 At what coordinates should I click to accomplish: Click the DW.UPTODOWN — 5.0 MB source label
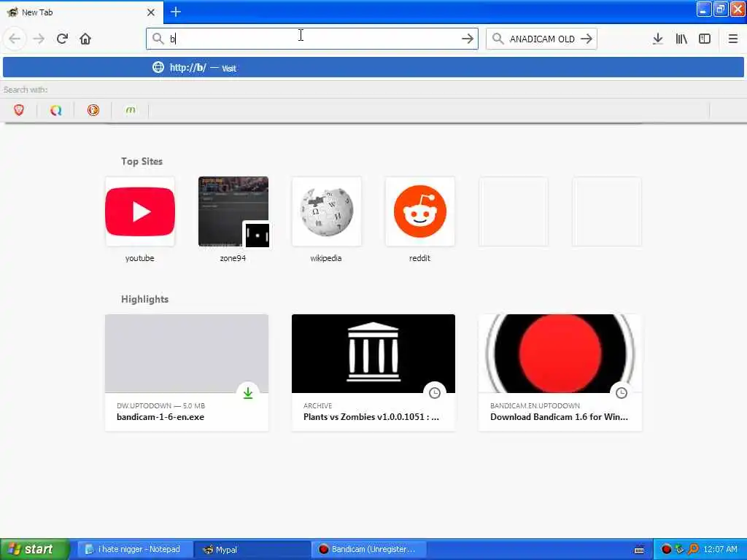[160, 405]
